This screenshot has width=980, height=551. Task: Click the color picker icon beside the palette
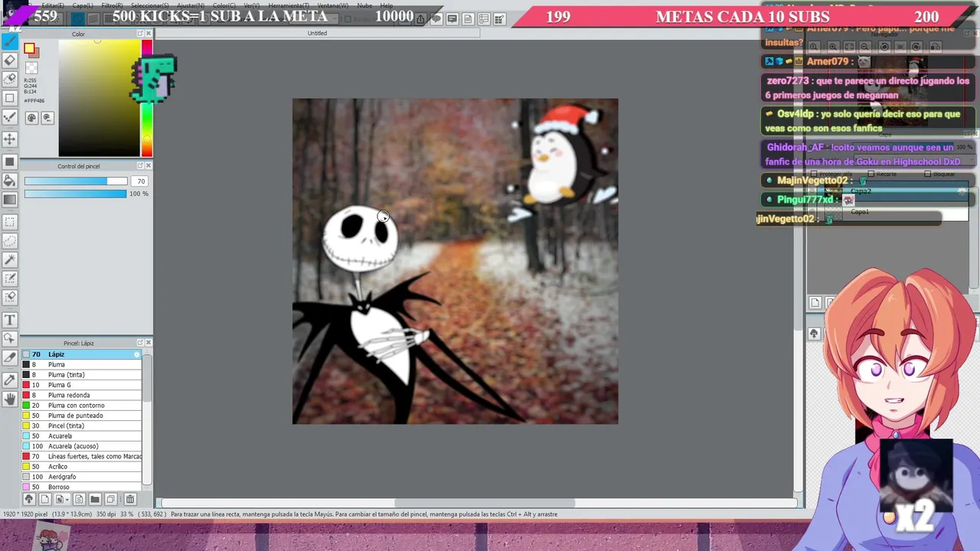tap(47, 118)
